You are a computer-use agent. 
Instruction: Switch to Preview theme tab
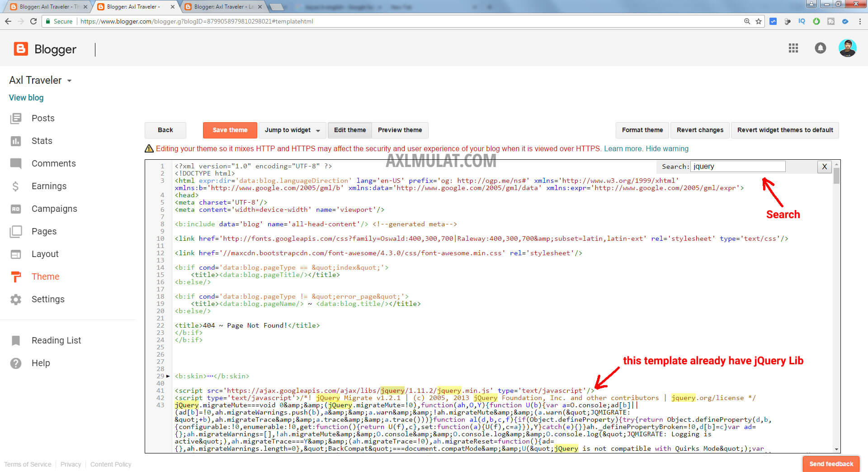tap(400, 130)
